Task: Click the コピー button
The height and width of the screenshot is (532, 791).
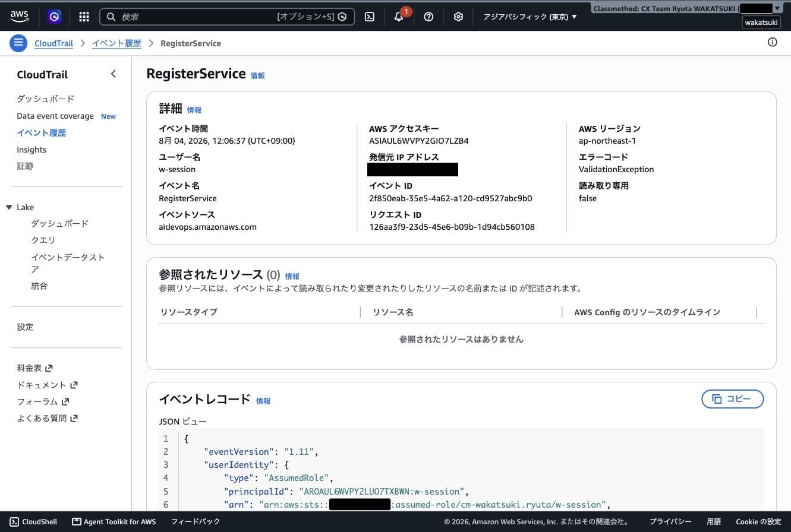Action: point(733,399)
